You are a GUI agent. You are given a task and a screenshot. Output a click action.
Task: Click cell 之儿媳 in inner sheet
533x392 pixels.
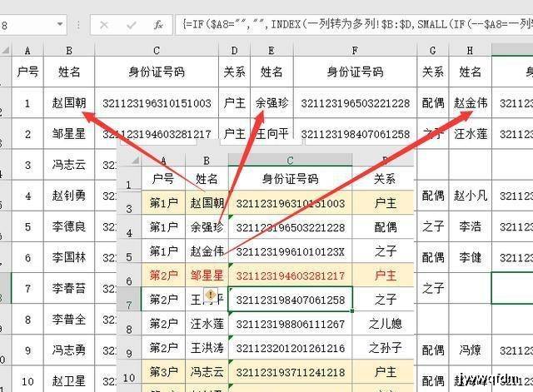[385, 324]
